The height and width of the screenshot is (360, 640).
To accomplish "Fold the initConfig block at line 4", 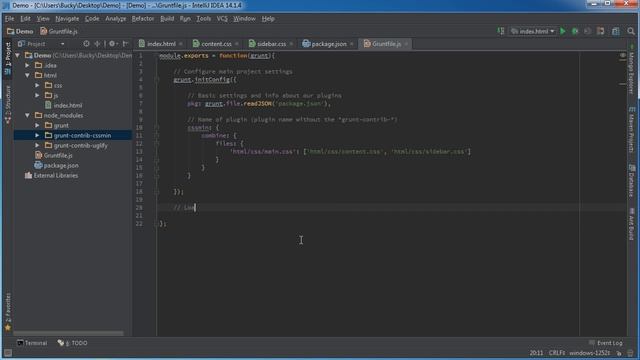I will coord(157,80).
